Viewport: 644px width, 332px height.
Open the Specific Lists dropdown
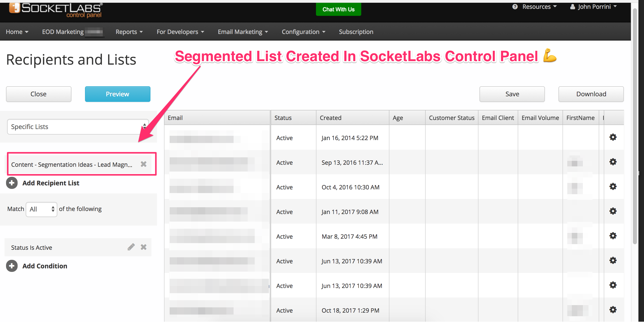click(78, 127)
